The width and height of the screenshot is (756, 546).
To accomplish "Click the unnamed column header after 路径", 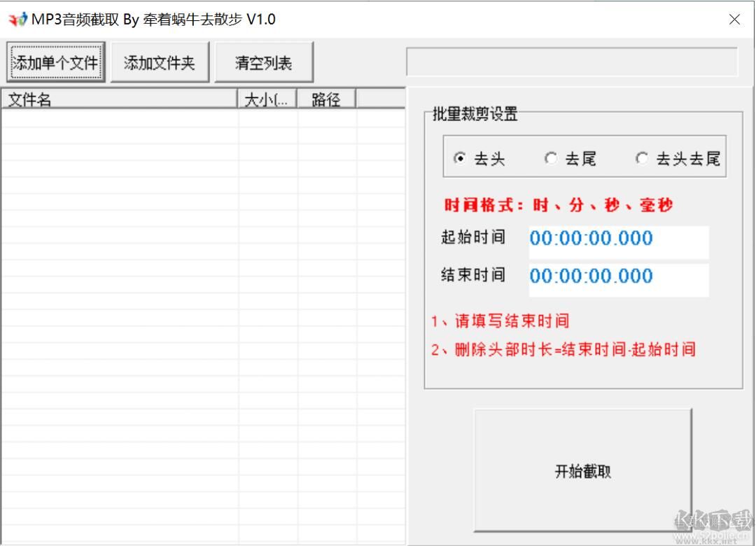I will [381, 99].
